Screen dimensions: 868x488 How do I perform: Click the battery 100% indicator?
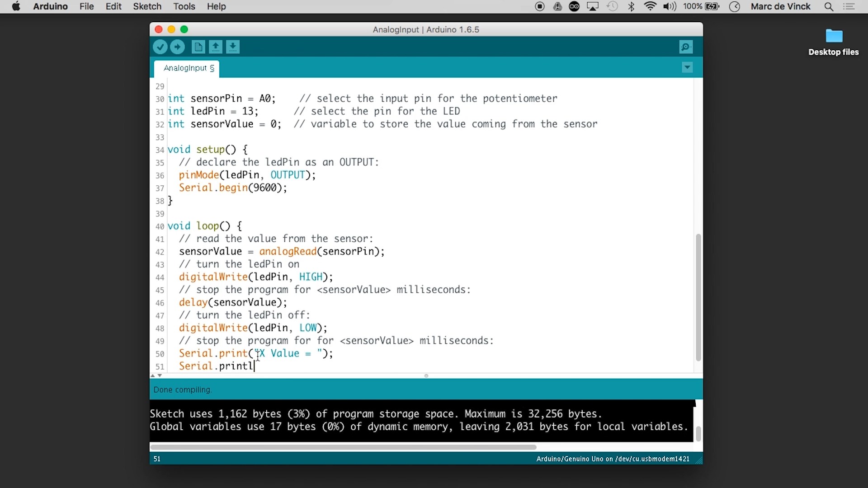[x=702, y=7]
